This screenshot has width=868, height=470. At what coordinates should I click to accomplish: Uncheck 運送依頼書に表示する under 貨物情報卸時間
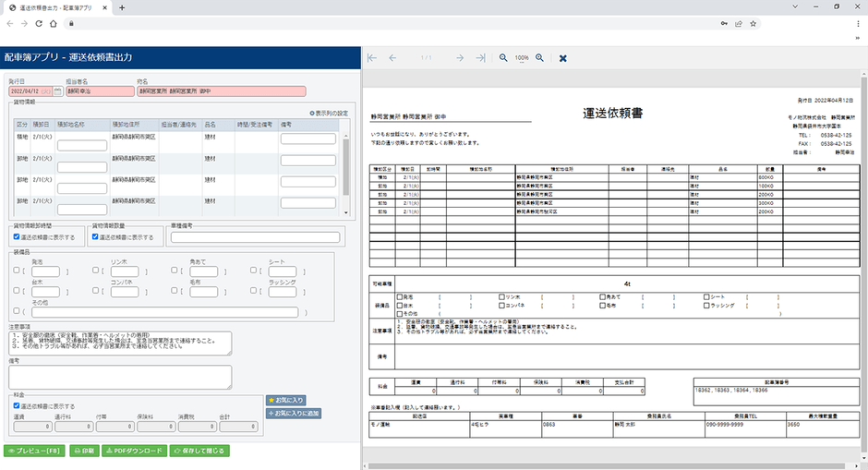click(x=17, y=236)
